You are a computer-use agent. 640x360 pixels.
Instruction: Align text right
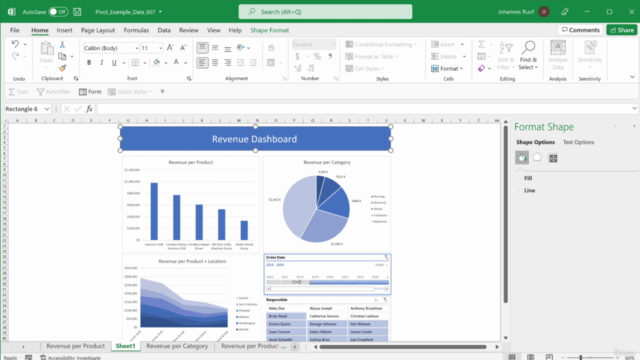click(227, 62)
